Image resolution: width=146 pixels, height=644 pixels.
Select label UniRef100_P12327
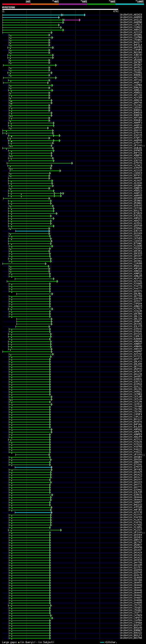pyautogui.click(x=131, y=530)
